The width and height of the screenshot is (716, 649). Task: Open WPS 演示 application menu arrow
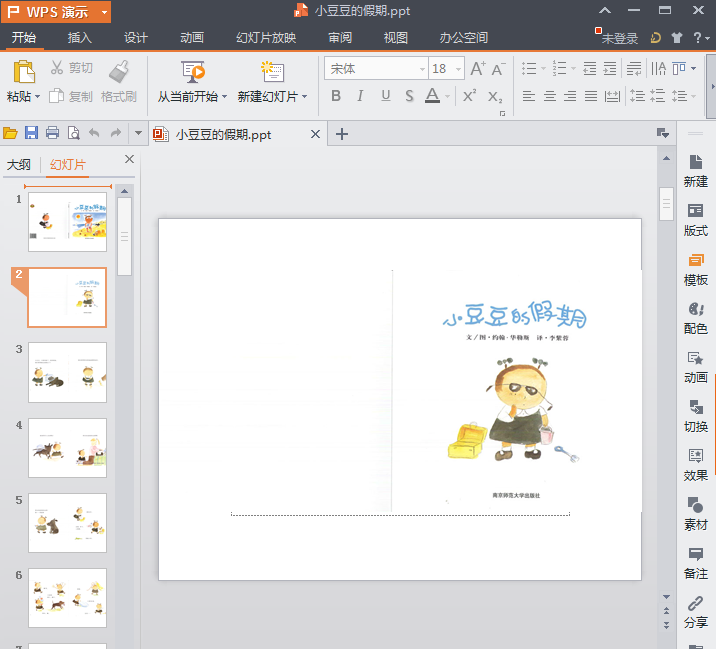coord(104,12)
